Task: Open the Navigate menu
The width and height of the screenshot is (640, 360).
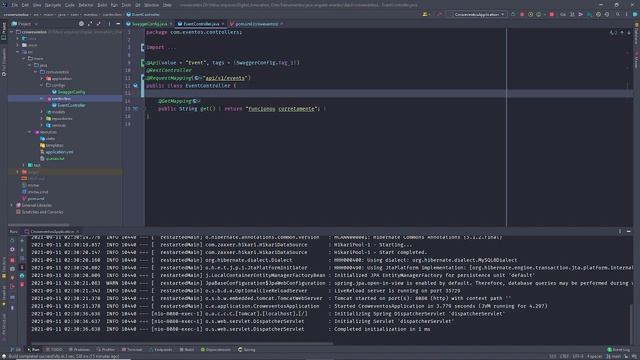Action: tap(53, 5)
